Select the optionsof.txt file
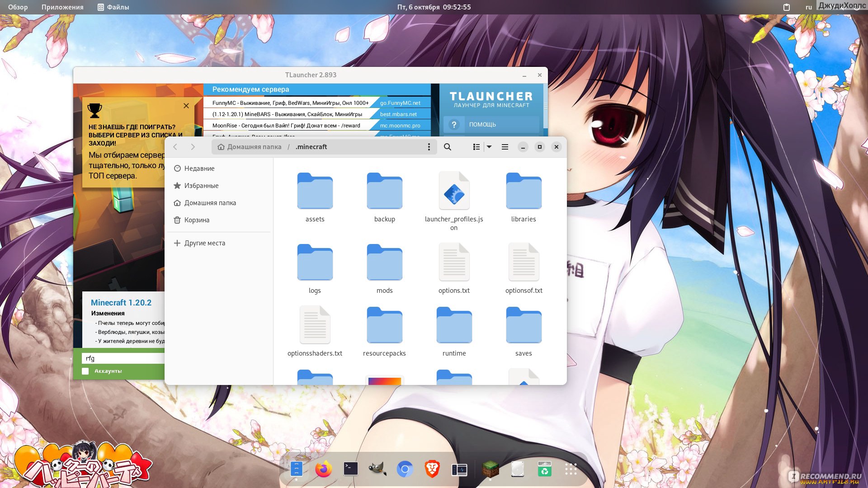 (x=524, y=269)
